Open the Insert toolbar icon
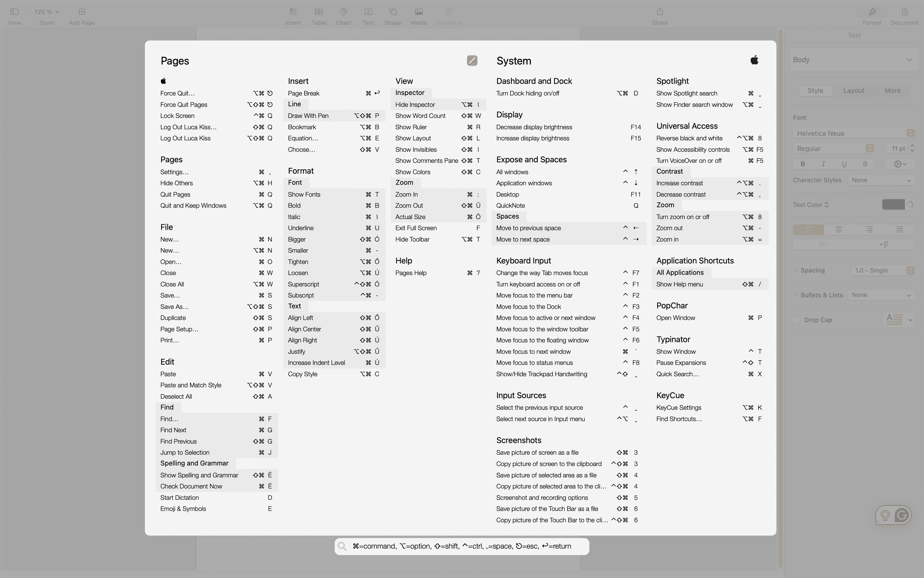The width and height of the screenshot is (924, 578). [293, 12]
